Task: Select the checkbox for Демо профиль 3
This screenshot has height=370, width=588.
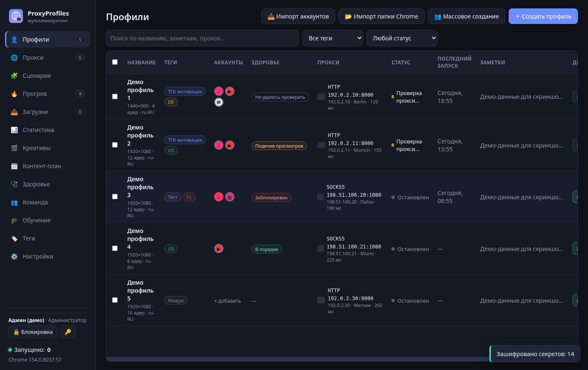Action: point(115,197)
